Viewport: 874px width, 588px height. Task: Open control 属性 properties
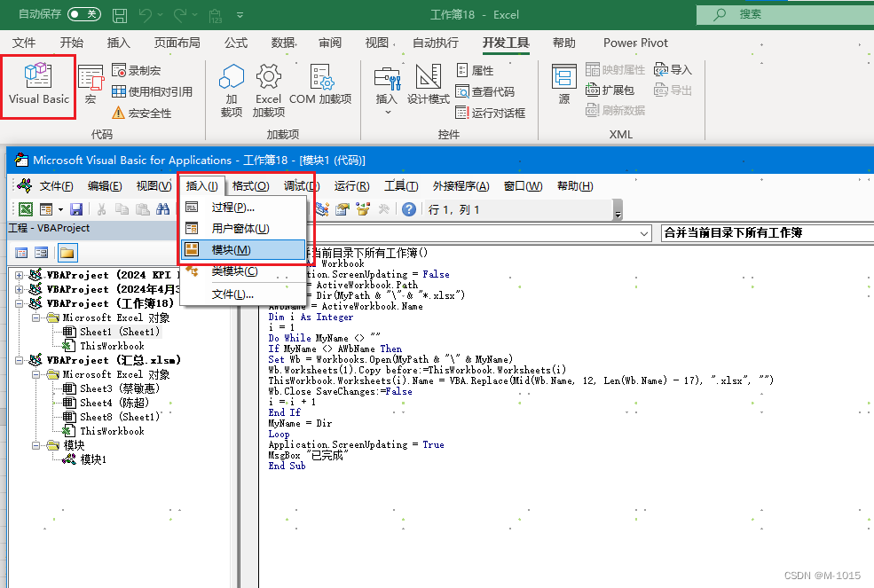point(476,70)
